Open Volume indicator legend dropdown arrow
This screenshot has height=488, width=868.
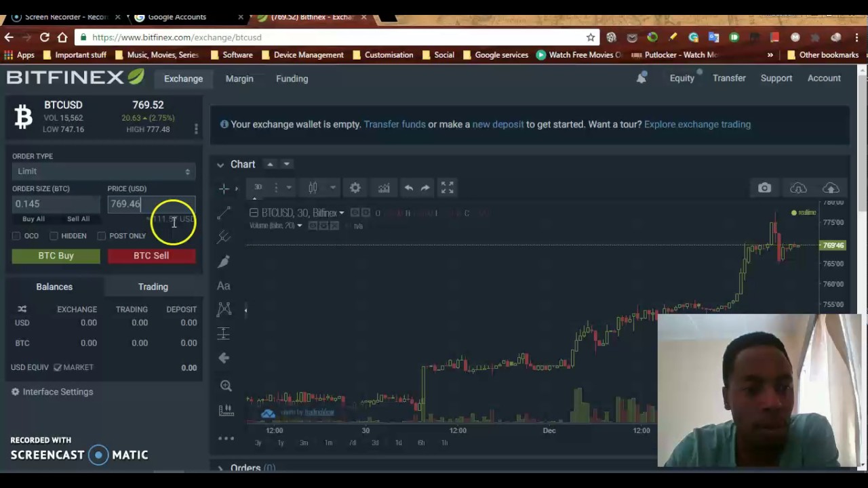[x=299, y=226]
